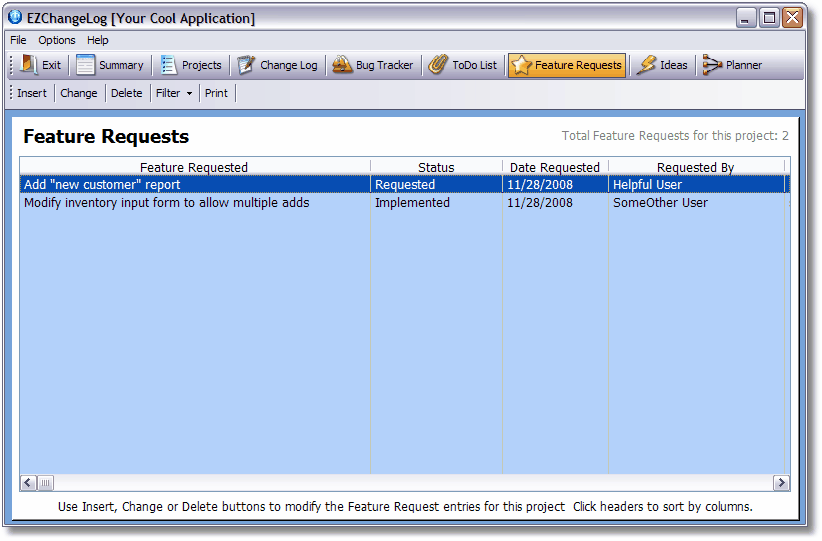
Task: Click the Insert button
Action: click(x=32, y=93)
